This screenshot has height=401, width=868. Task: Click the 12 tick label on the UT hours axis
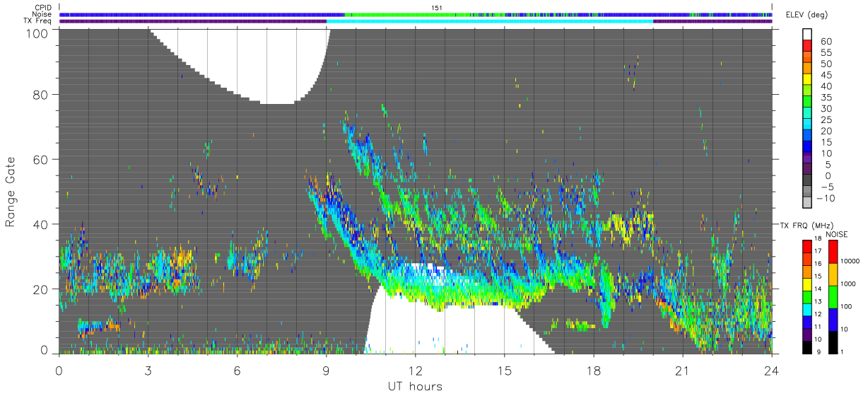pyautogui.click(x=415, y=371)
